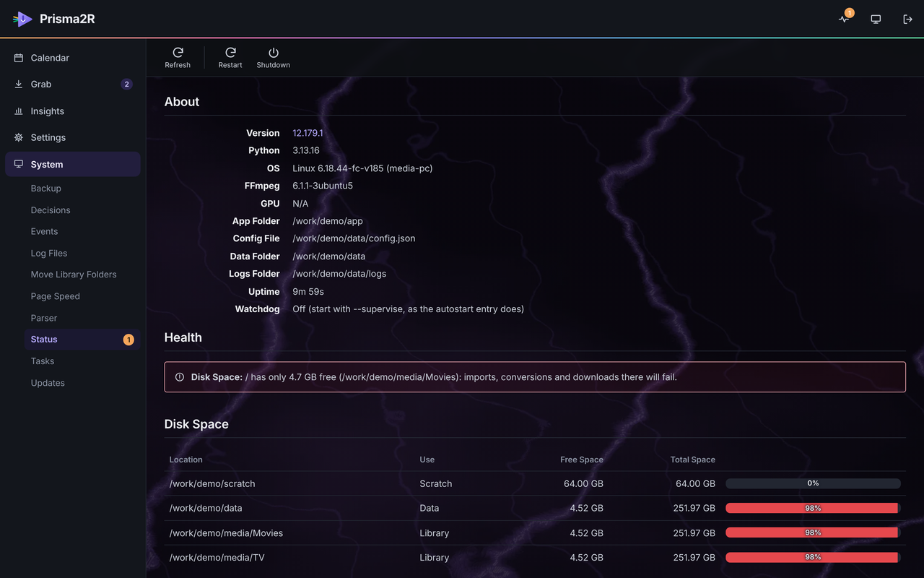The width and height of the screenshot is (924, 578).
Task: Click the System monitor icon in sidebar
Action: click(19, 164)
